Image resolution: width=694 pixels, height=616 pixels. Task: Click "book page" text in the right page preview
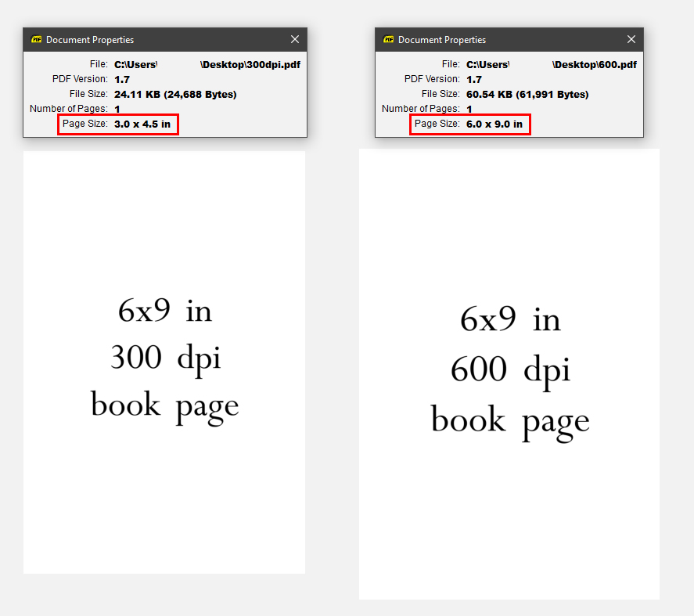pos(510,420)
